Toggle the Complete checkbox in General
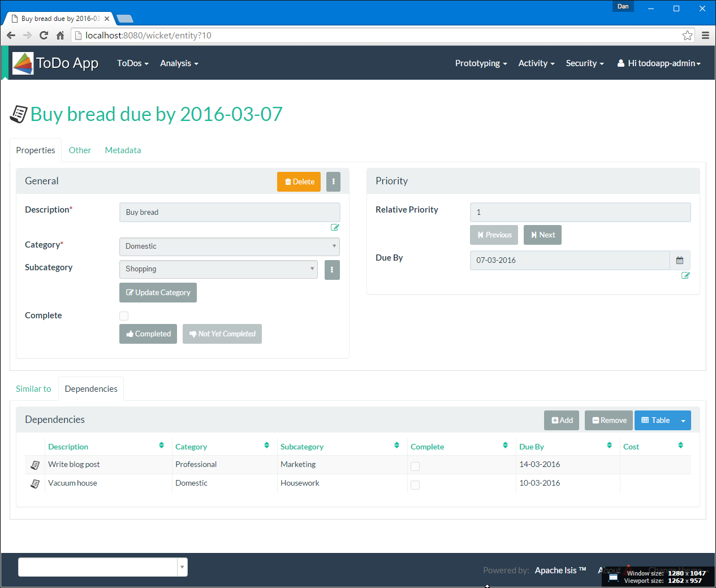The height and width of the screenshot is (588, 716). tap(124, 316)
